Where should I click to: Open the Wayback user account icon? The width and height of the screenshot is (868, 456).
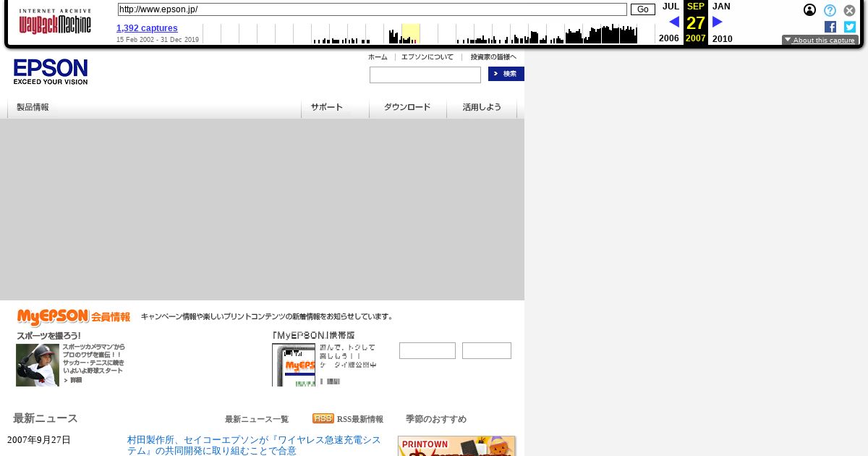(x=810, y=10)
